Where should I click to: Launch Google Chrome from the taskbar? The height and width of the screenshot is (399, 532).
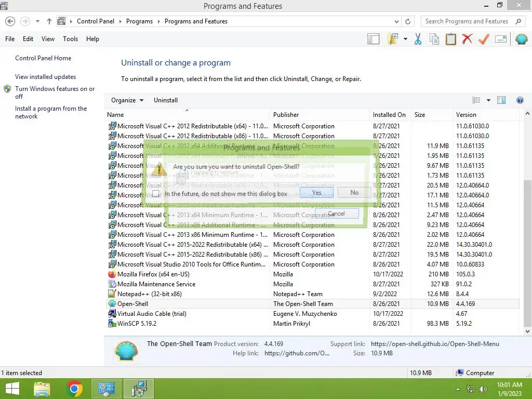74,389
